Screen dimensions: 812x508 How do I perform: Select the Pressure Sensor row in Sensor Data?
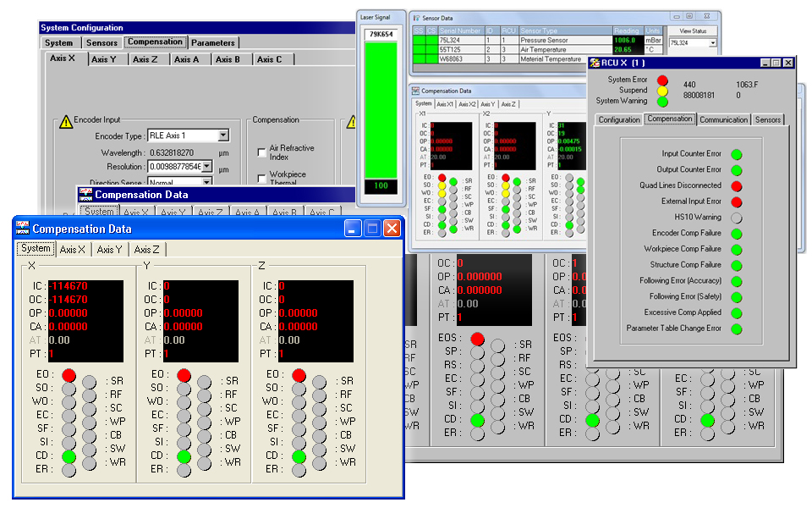pos(554,40)
